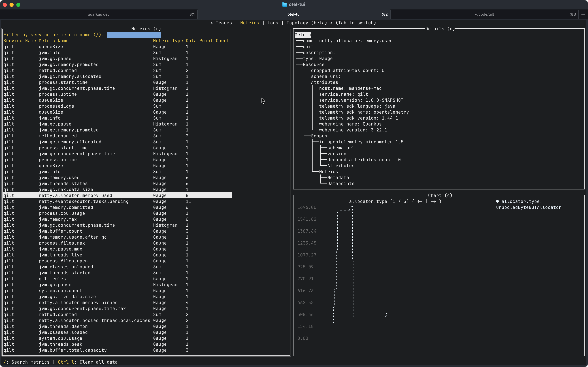The width and height of the screenshot is (588, 367).
Task: Switch to the quarkus dev terminal tab
Action: click(x=99, y=14)
